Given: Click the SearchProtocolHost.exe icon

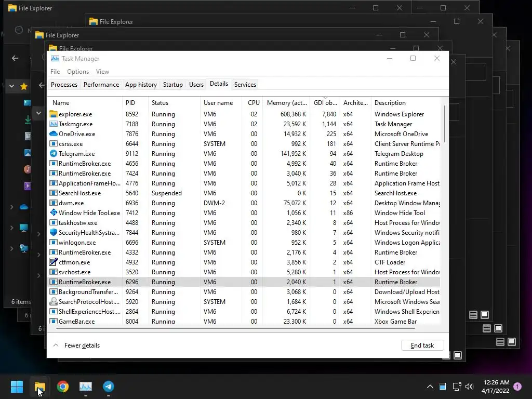Looking at the screenshot, I should tap(54, 301).
